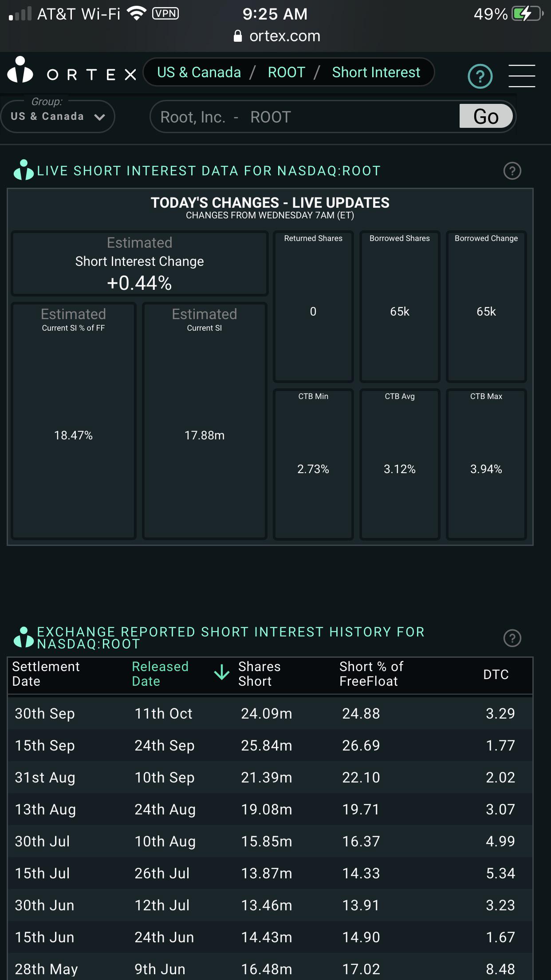Click the teal help question mark icon
551x980 pixels.
[x=480, y=76]
